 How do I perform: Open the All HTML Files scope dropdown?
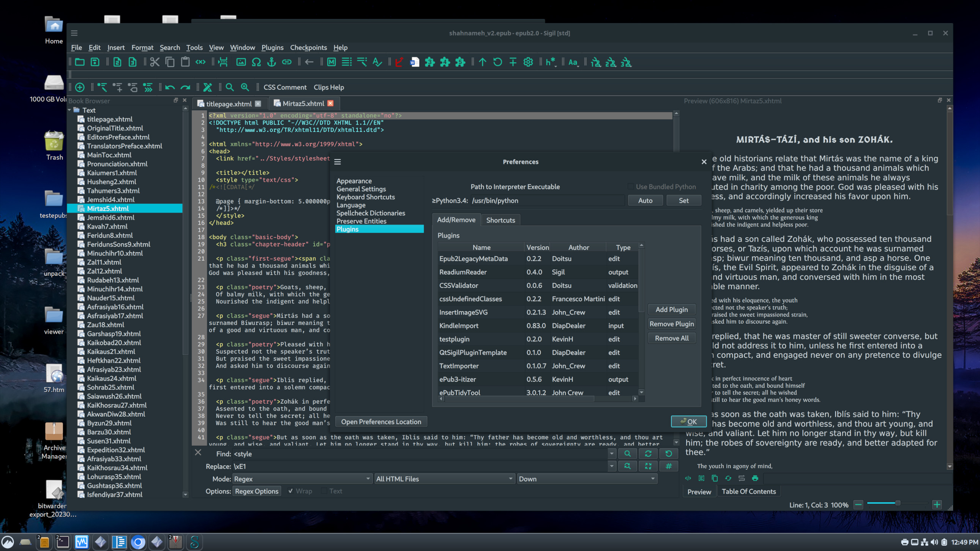coord(444,479)
